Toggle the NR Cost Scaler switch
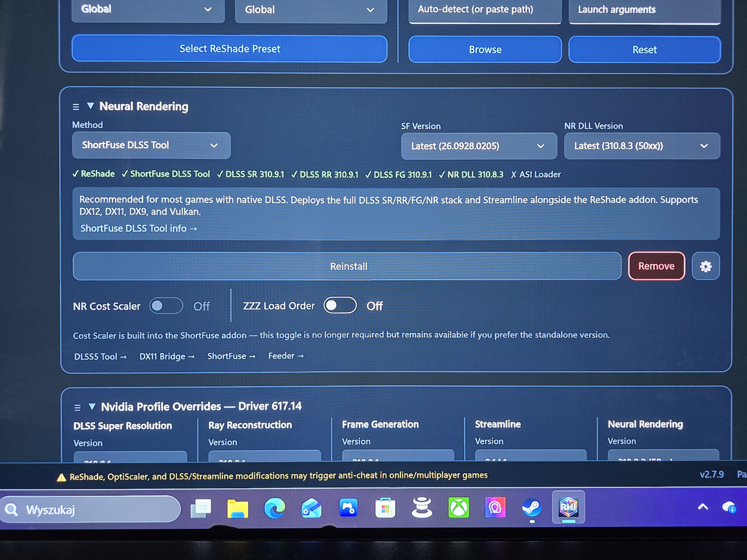Image resolution: width=747 pixels, height=560 pixels. tap(166, 306)
